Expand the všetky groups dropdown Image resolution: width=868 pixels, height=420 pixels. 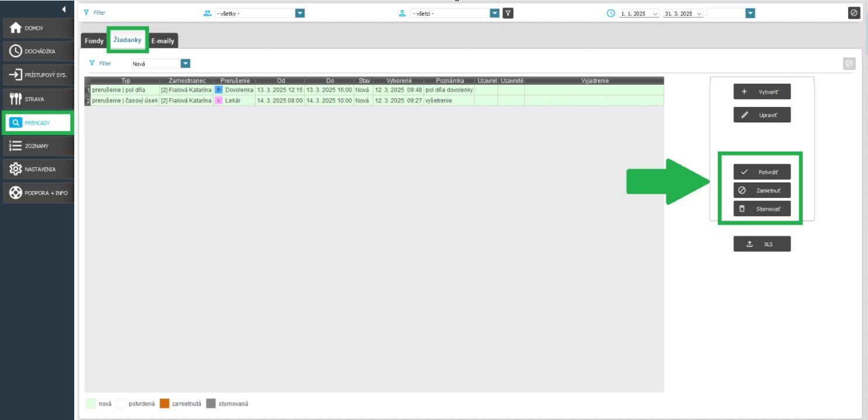pyautogui.click(x=300, y=13)
